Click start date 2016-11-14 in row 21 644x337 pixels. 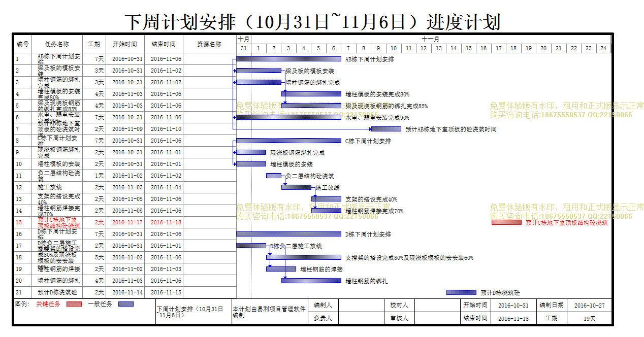click(x=127, y=292)
